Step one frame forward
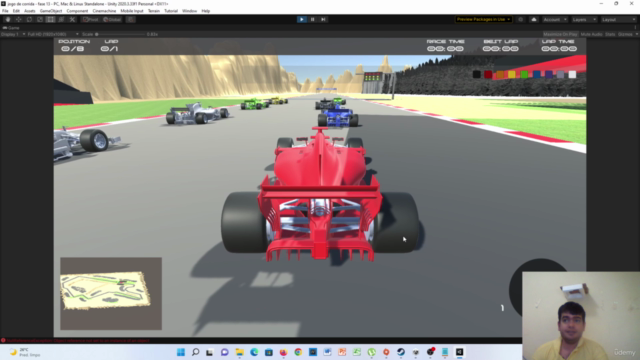Screen dimensions: 640x360 323,19
